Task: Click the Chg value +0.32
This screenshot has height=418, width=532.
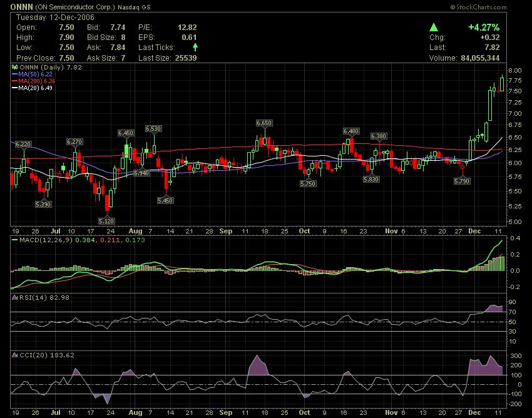Action: [x=490, y=38]
